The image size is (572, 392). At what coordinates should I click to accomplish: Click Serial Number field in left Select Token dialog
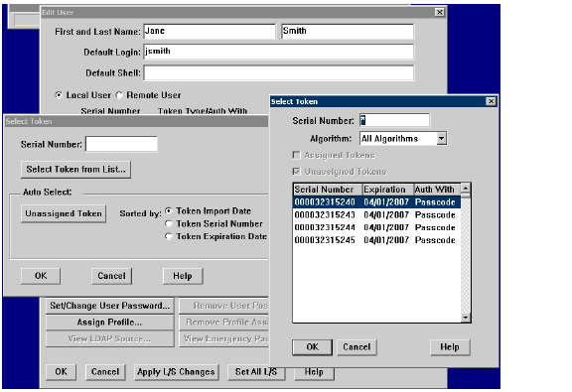point(121,144)
